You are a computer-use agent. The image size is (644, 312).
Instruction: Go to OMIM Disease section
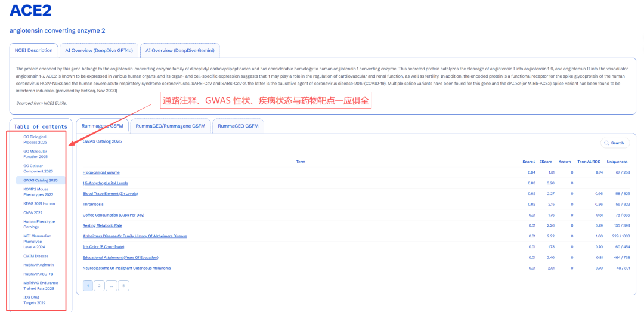36,256
